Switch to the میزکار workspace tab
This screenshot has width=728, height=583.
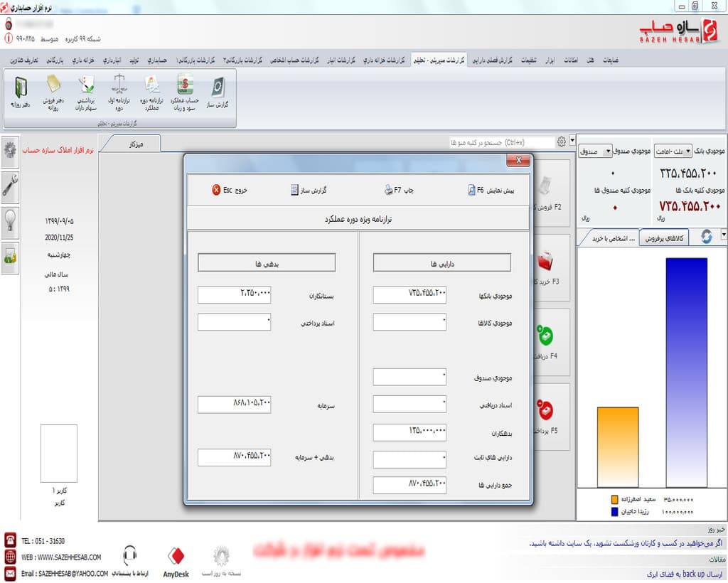point(136,144)
